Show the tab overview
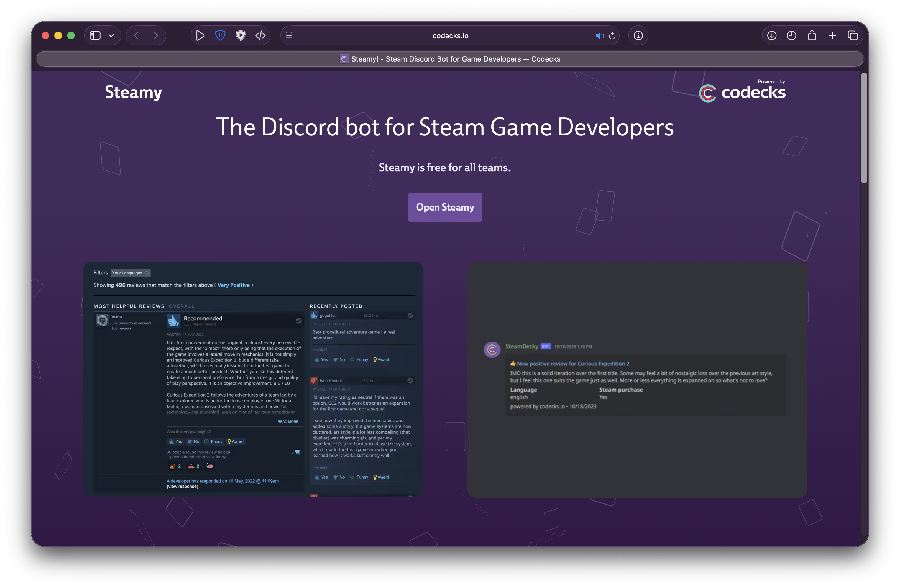Image resolution: width=900 pixels, height=588 pixels. (853, 35)
